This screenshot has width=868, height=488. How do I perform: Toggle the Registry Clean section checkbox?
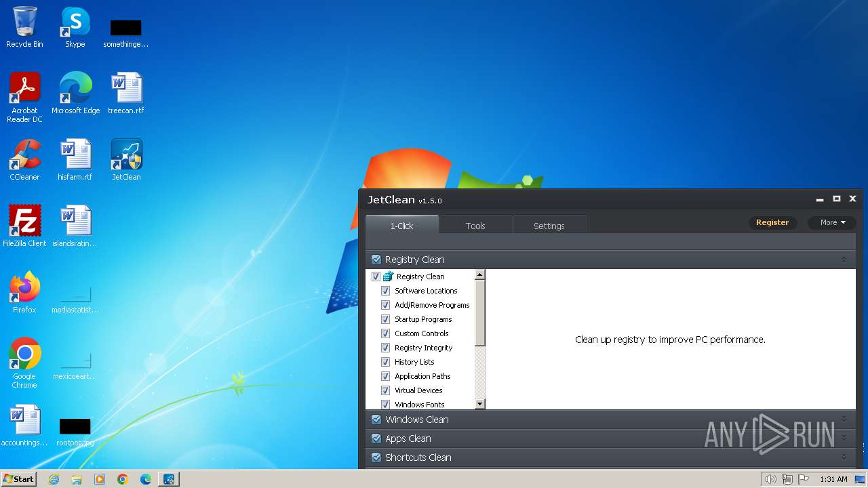[x=376, y=260]
